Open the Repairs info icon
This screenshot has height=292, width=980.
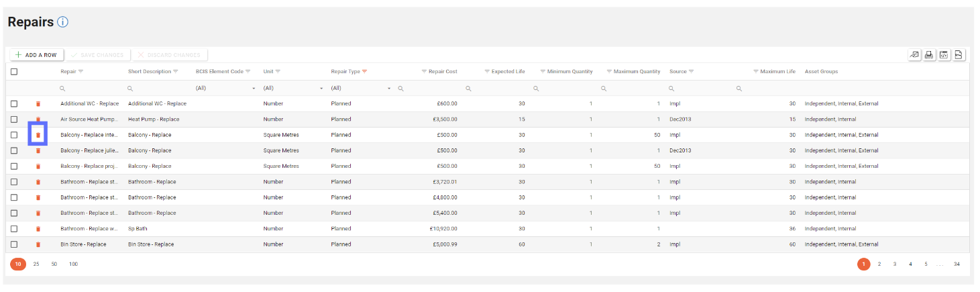click(63, 22)
